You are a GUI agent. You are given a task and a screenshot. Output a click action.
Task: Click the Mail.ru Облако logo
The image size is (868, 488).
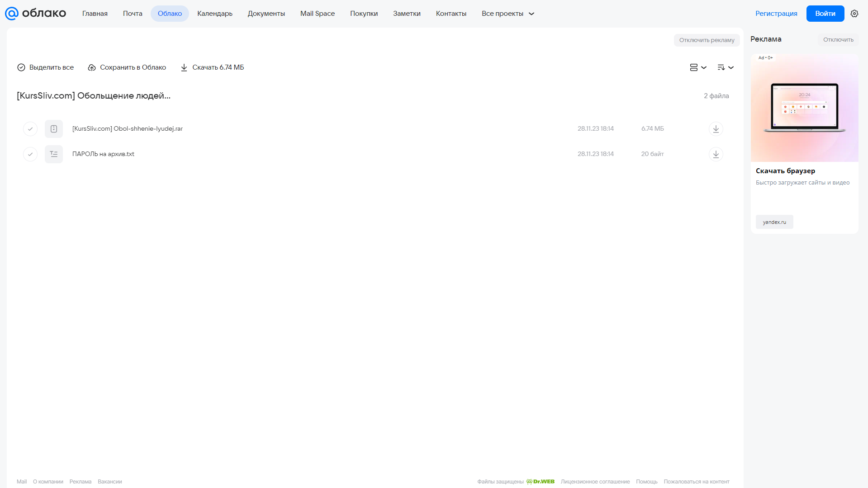click(x=35, y=14)
